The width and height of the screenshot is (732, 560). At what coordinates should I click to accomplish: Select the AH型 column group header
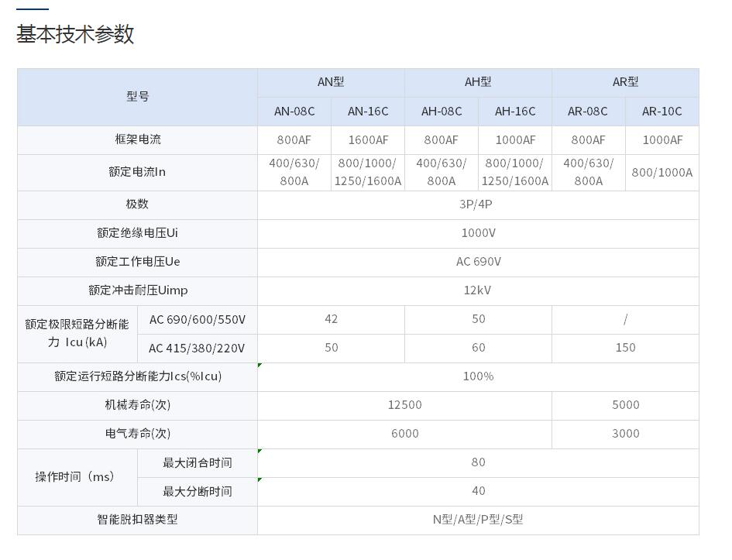point(478,82)
